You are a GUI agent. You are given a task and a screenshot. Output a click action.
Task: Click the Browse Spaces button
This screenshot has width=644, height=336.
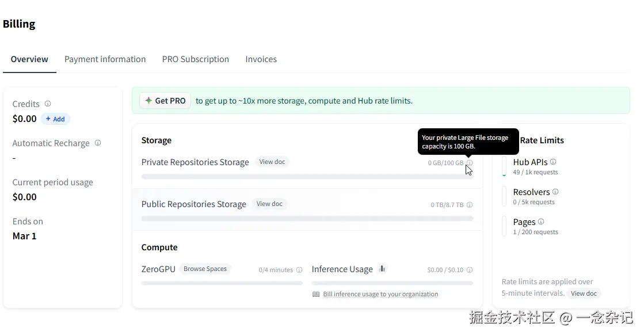pyautogui.click(x=205, y=269)
